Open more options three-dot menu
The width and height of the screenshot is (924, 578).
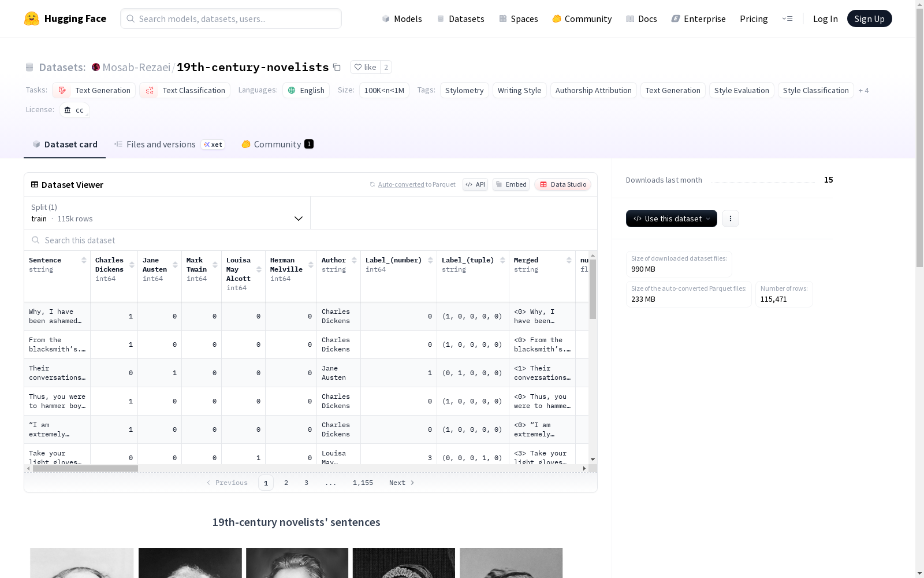tap(731, 218)
